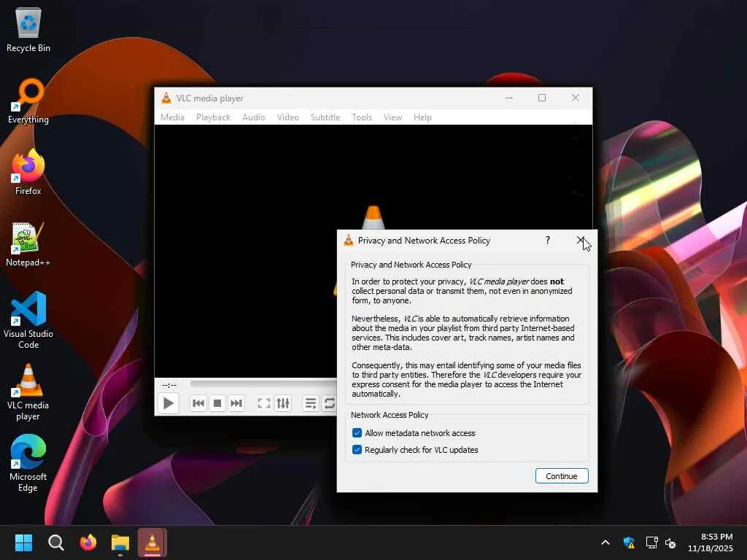Open the Help menu in VLC

(422, 117)
